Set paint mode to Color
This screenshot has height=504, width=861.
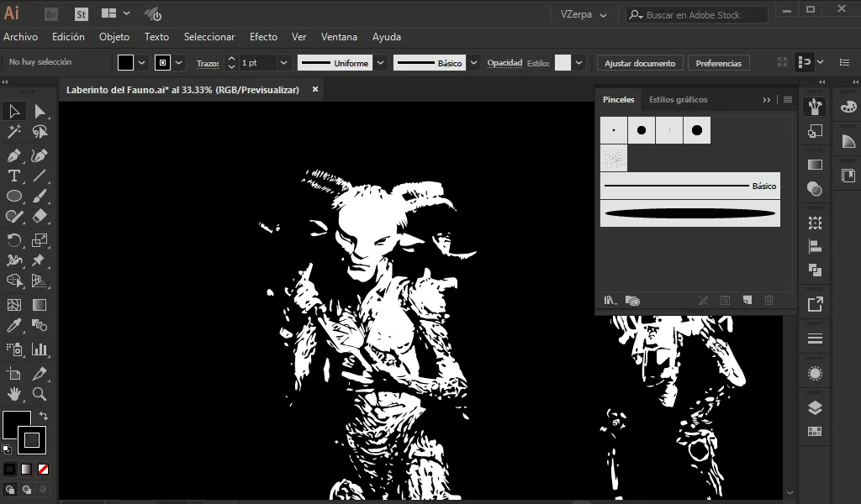tap(10, 470)
